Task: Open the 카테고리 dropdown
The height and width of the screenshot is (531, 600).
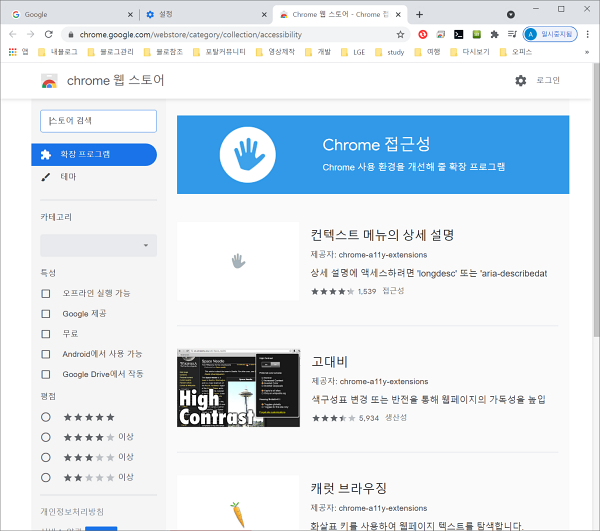Action: tap(98, 245)
